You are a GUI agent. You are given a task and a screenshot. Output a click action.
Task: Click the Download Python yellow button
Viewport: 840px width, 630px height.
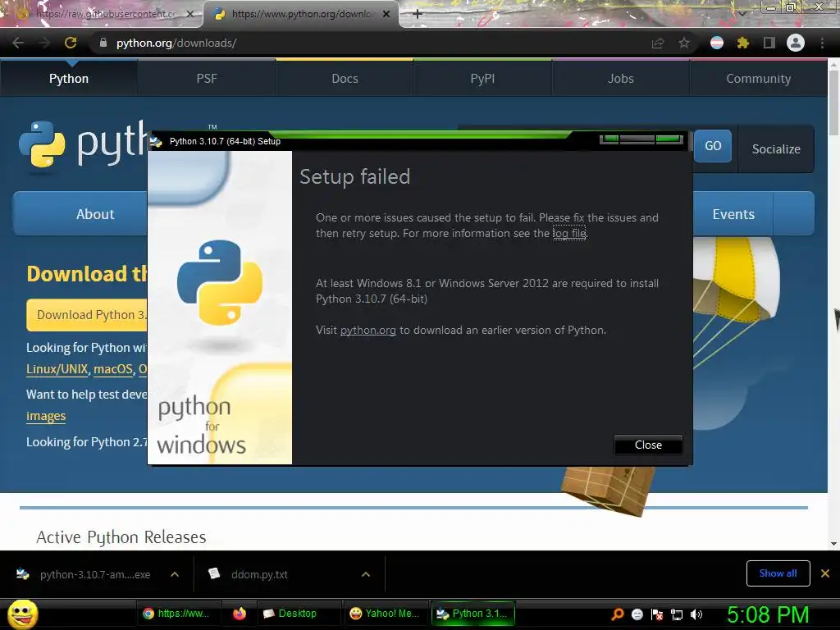pos(87,315)
